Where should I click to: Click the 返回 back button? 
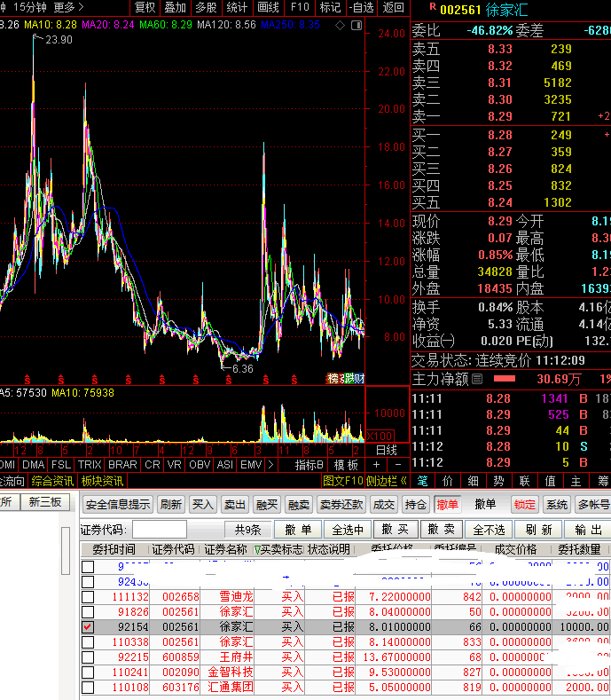pyautogui.click(x=393, y=7)
